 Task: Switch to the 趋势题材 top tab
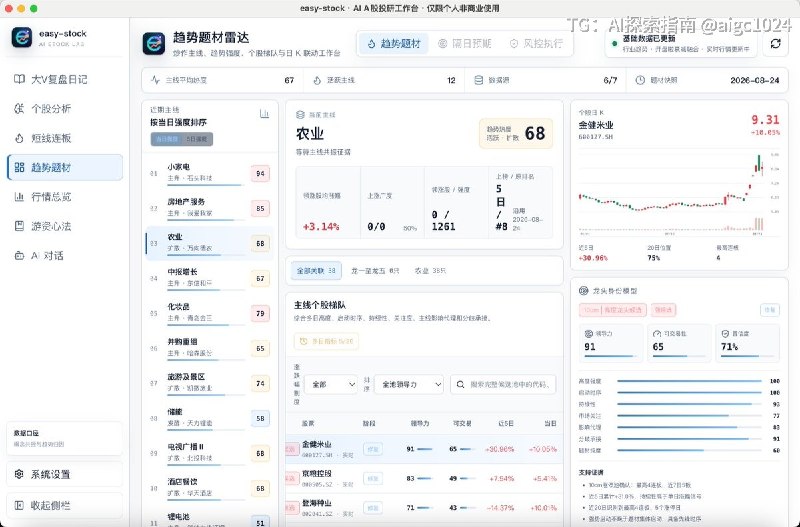point(393,44)
